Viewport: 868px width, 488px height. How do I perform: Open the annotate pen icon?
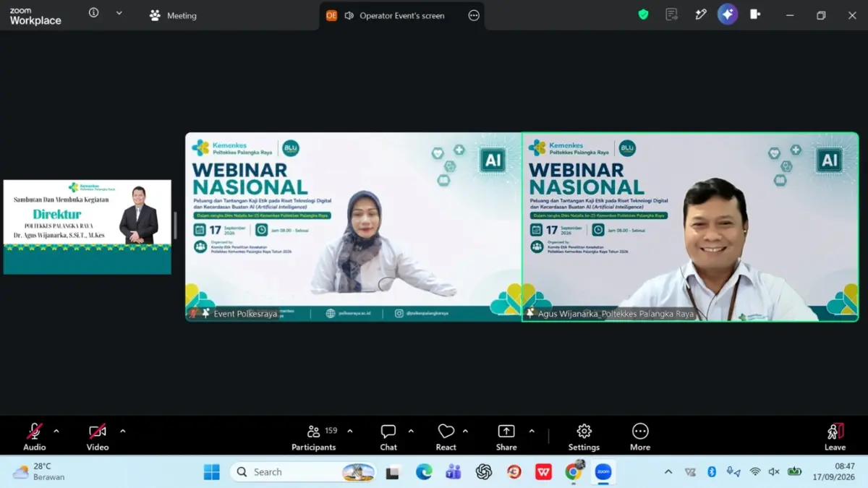[x=700, y=14]
